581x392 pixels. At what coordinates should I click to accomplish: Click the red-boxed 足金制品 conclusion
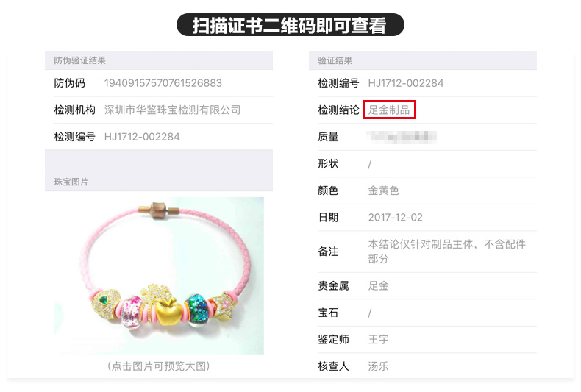point(389,110)
